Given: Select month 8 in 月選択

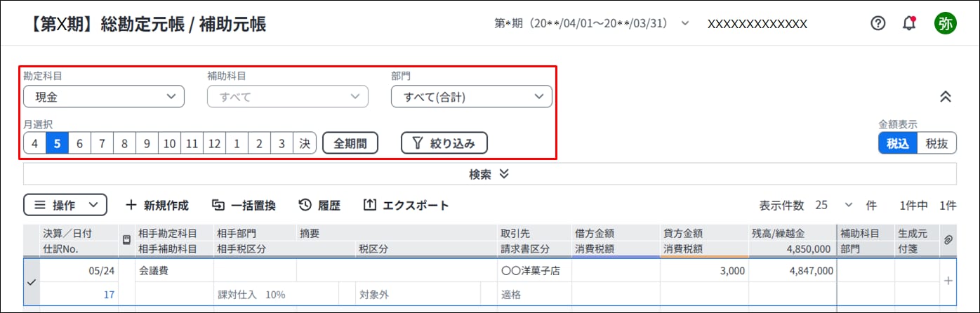Looking at the screenshot, I should pyautogui.click(x=124, y=143).
